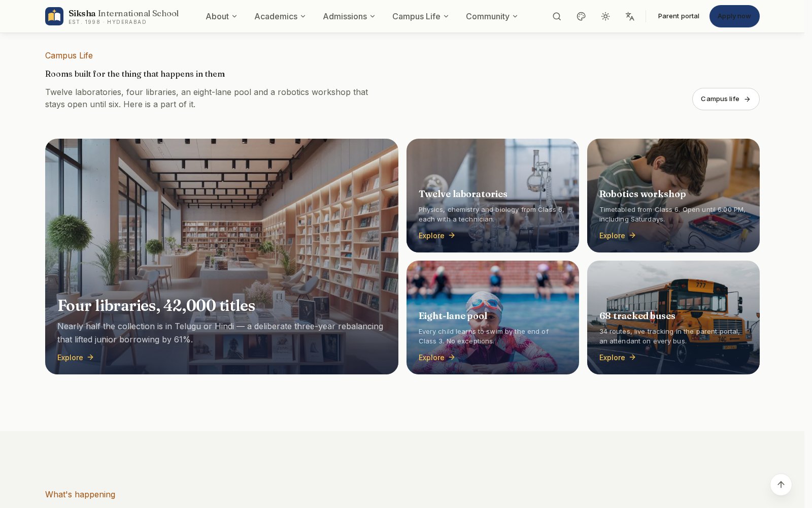Click the back-to-top arrow button
This screenshot has width=812, height=508.
point(781,485)
